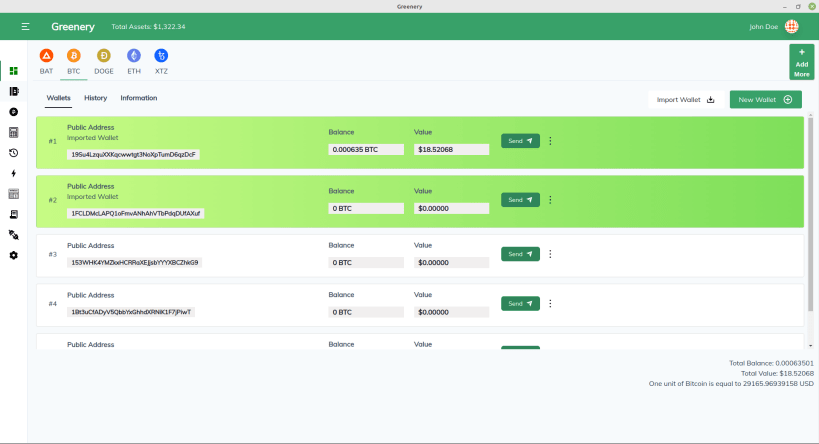The width and height of the screenshot is (819, 444).
Task: Open the hamburger menu in header
Action: coord(25,27)
